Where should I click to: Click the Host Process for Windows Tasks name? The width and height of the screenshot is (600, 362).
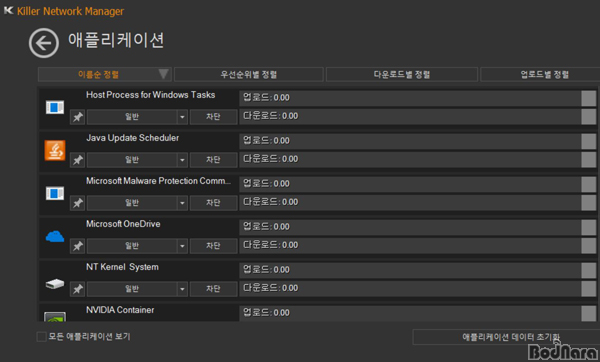[150, 95]
